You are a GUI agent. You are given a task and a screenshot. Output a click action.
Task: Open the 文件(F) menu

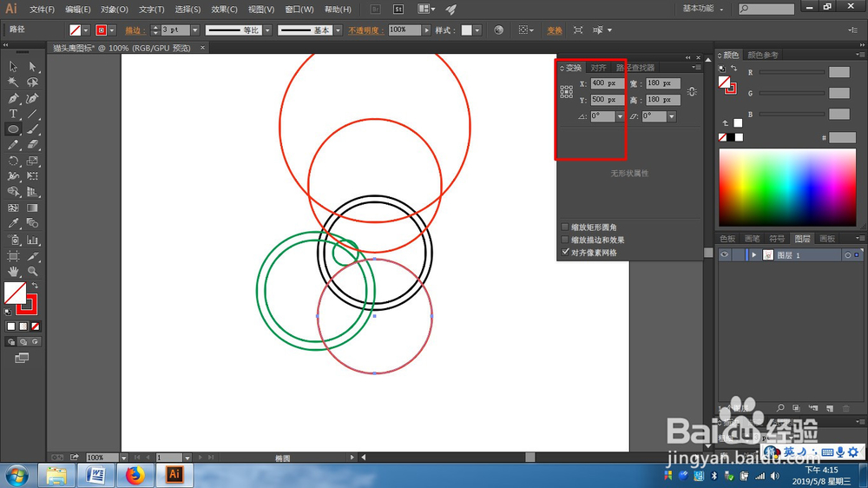(42, 10)
